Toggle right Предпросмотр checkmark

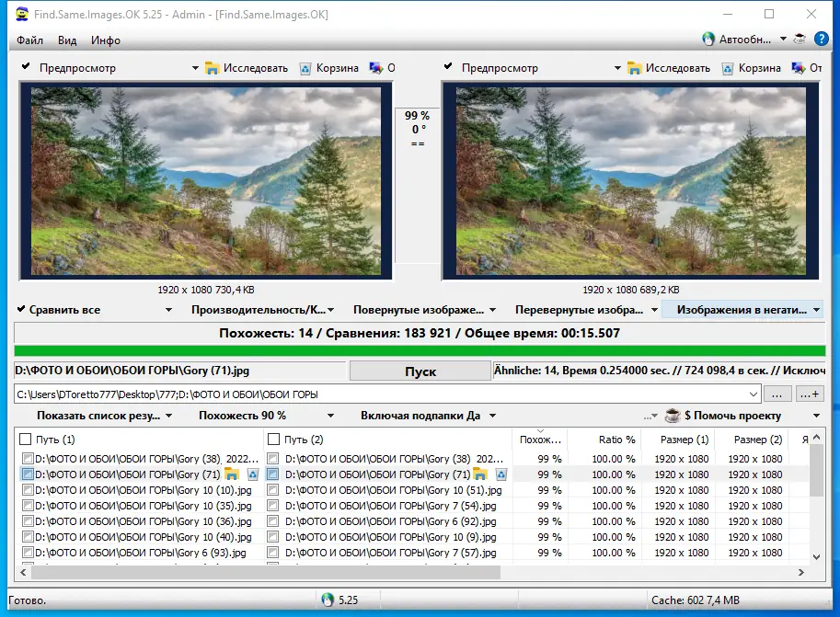(448, 67)
